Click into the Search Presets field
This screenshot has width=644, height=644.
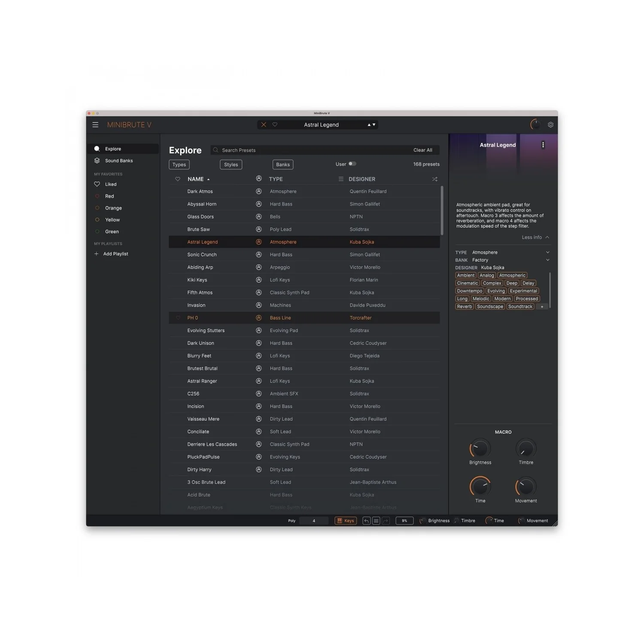[x=325, y=150]
